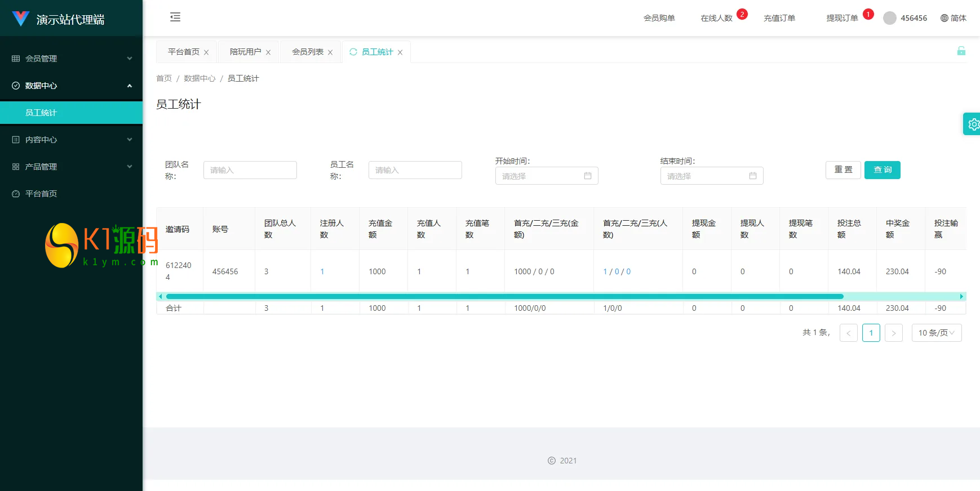This screenshot has width=980, height=491.
Task: Expand the 产品管理 menu chevron
Action: point(130,167)
